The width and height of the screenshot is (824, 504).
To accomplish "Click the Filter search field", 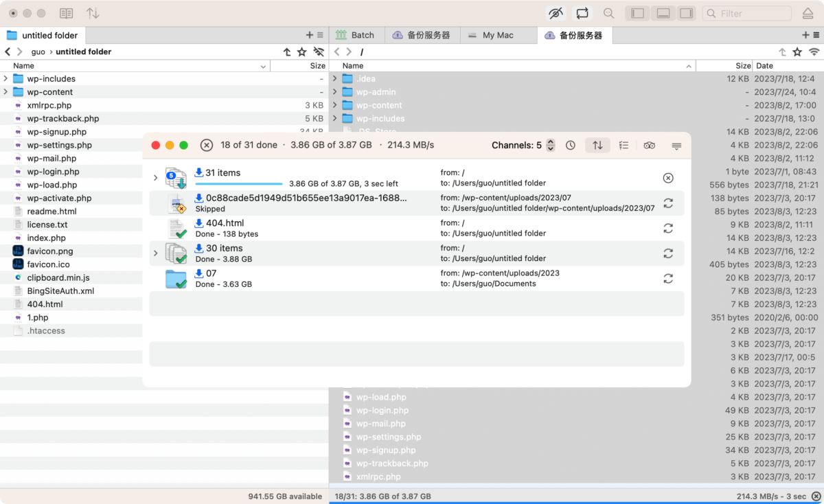I will tap(747, 13).
